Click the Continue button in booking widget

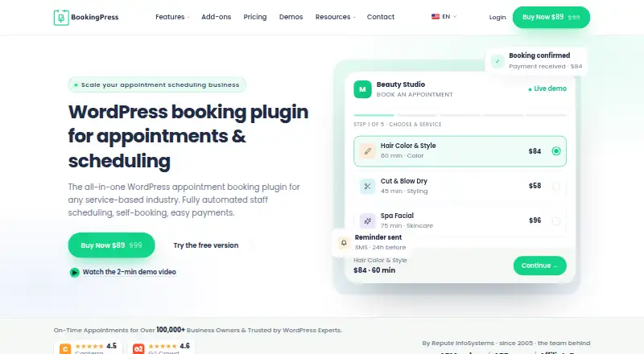tap(539, 265)
